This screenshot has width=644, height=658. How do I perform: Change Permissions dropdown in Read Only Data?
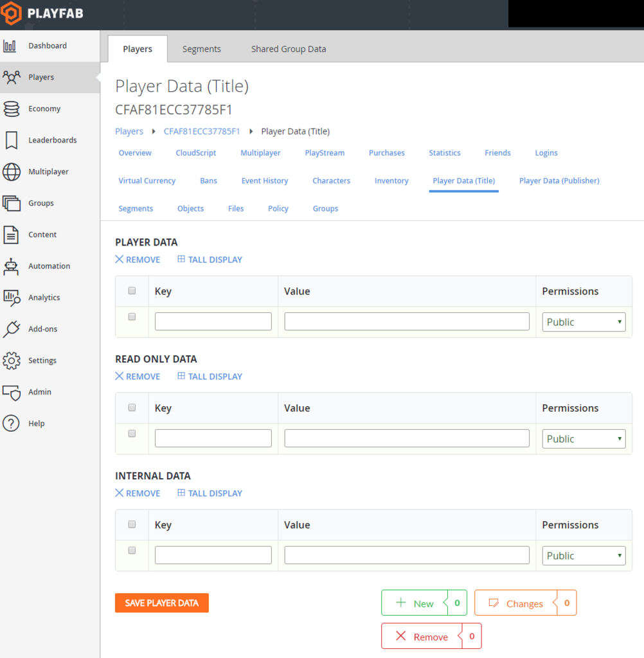pos(583,439)
